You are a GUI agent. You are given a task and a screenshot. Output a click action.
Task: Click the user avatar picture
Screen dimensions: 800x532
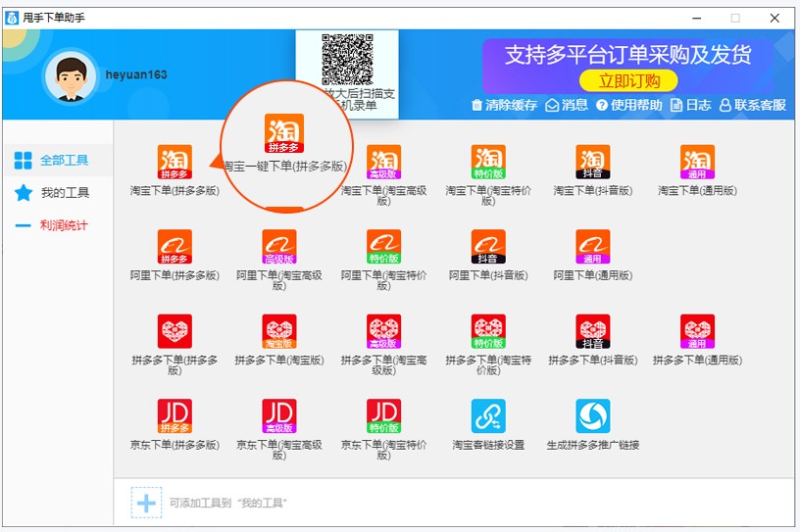[x=71, y=77]
